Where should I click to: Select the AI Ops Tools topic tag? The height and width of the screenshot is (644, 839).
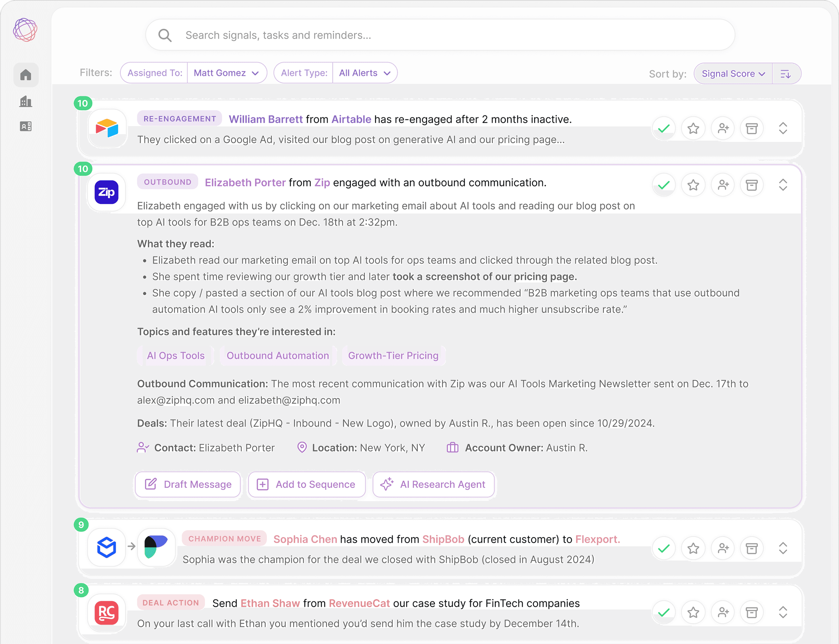[x=176, y=355]
